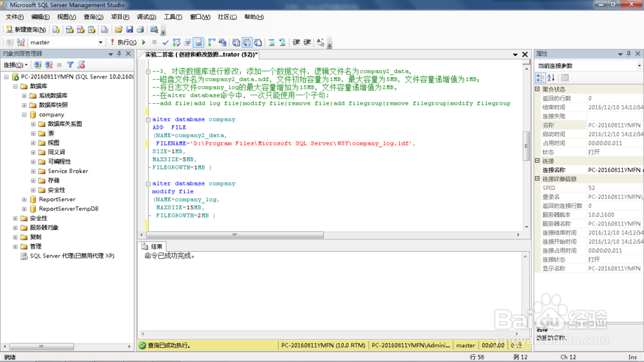Image resolution: width=644 pixels, height=362 pixels.
Task: Open the active files dropdown arrow in editor
Action: pos(515,54)
